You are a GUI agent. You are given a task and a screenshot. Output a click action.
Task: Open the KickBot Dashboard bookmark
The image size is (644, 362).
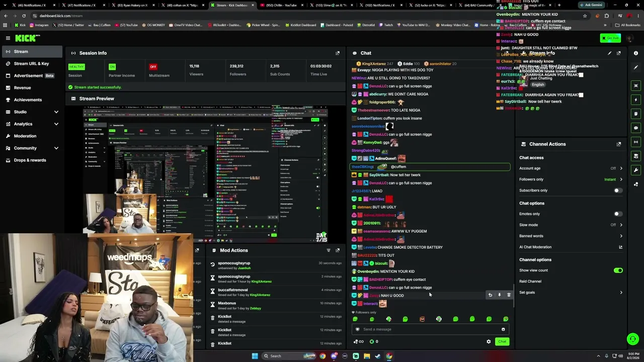point(301,25)
